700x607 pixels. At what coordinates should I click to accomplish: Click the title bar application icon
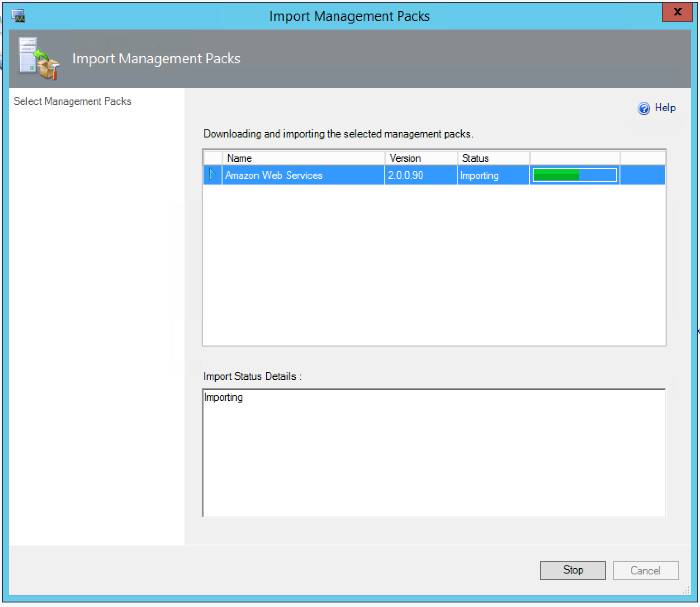tap(18, 16)
